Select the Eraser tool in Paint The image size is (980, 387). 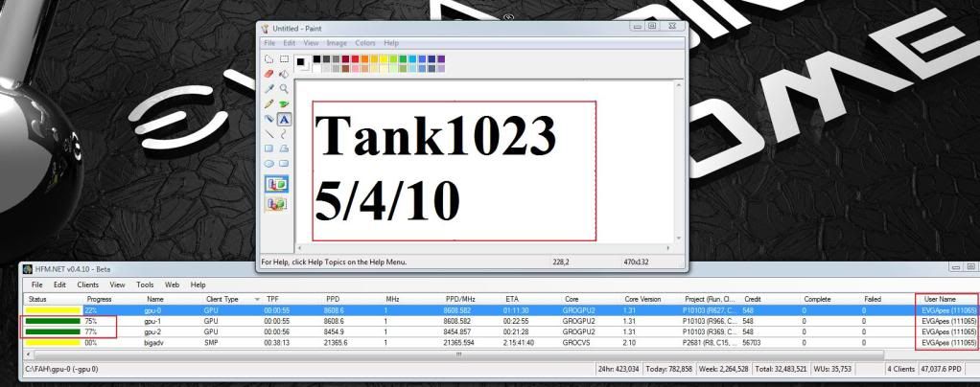tap(269, 72)
